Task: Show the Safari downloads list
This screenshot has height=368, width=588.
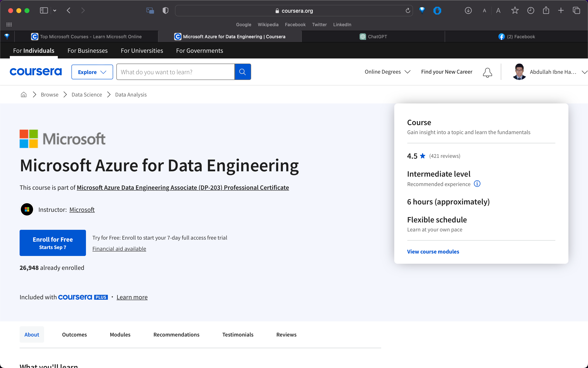Action: [x=468, y=10]
